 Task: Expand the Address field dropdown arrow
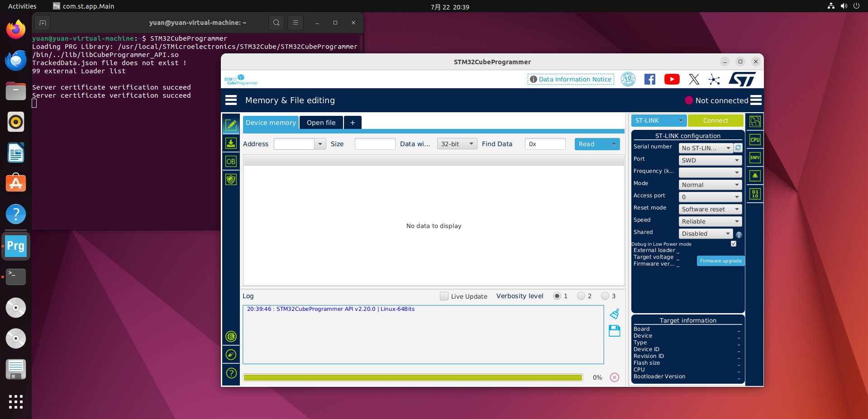[320, 144]
